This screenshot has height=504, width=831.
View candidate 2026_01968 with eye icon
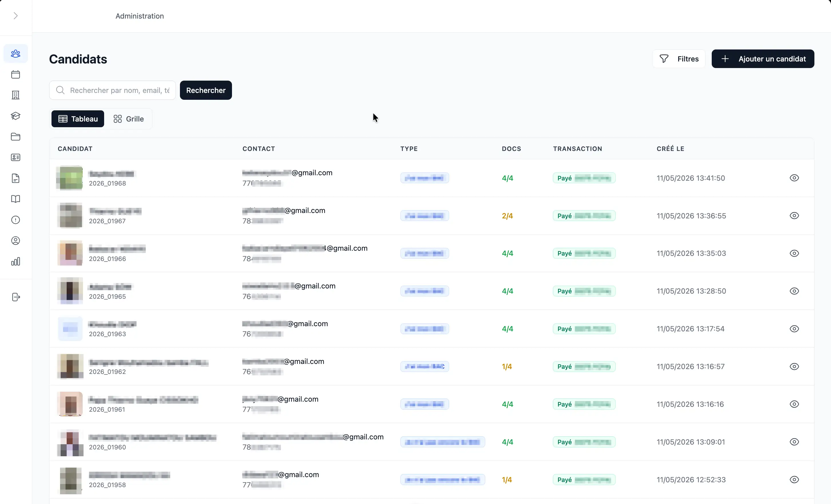[794, 178]
